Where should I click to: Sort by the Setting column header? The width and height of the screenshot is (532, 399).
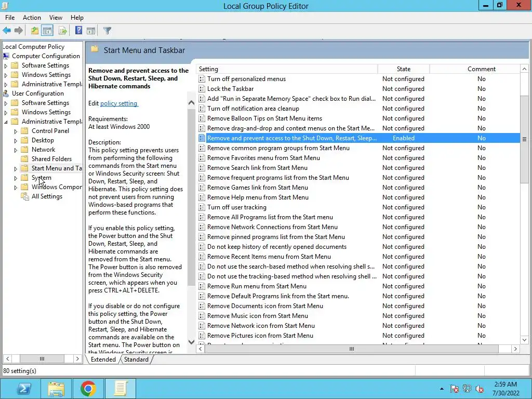pyautogui.click(x=287, y=69)
